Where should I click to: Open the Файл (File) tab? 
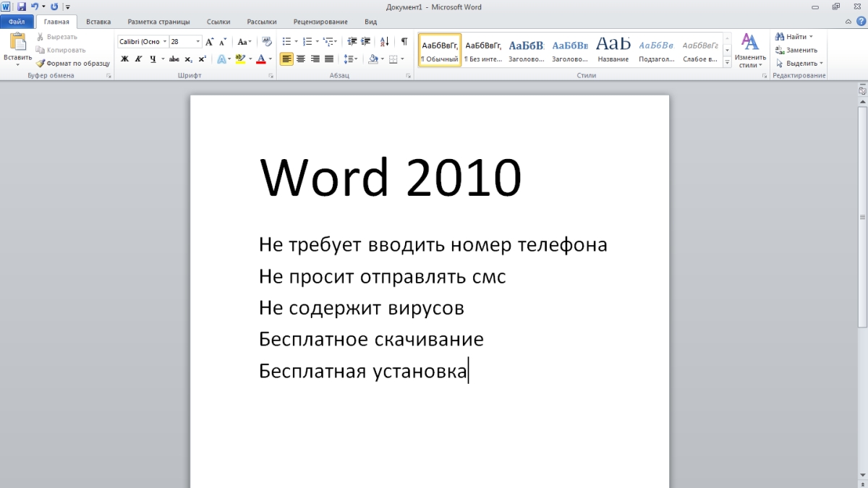coord(17,22)
